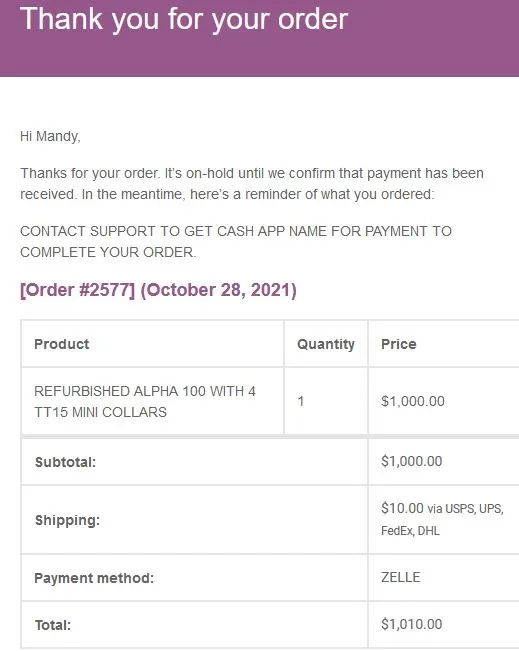This screenshot has width=519, height=651.
Task: Click the $1,000.00 product price cell
Action: (x=413, y=401)
